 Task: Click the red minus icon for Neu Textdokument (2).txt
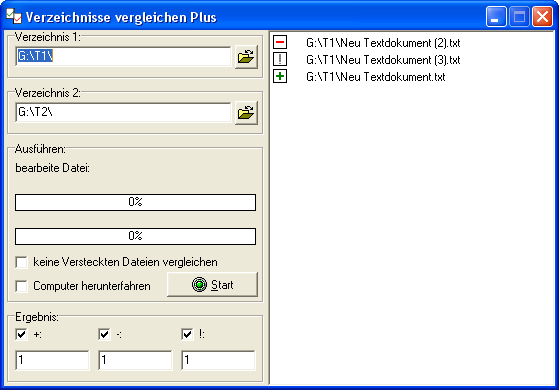(x=280, y=42)
